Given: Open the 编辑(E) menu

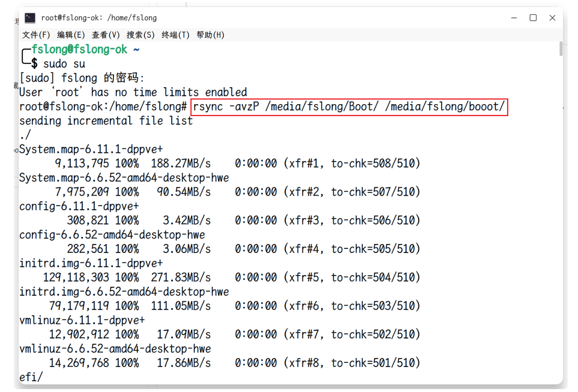Looking at the screenshot, I should point(71,35).
